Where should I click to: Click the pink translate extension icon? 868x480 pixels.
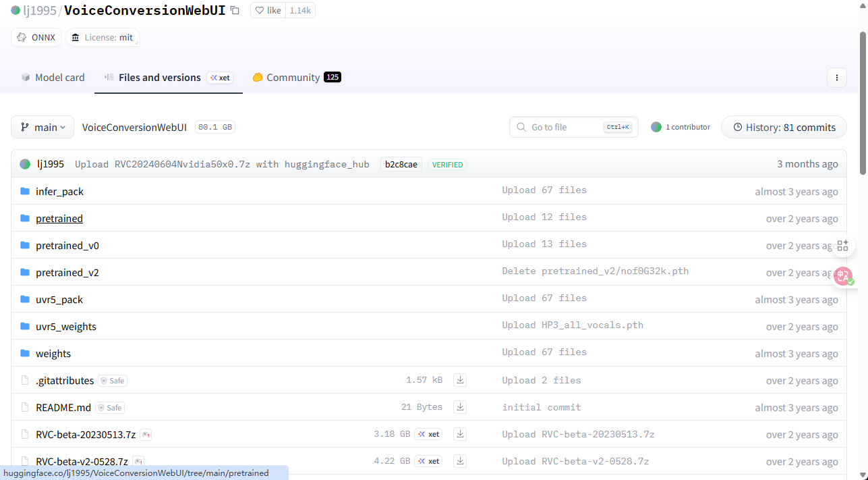pyautogui.click(x=843, y=276)
